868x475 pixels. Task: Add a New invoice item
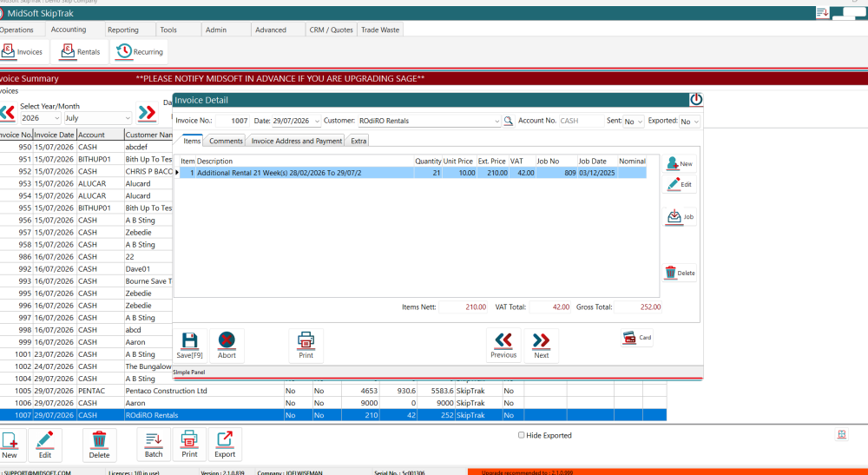(680, 163)
